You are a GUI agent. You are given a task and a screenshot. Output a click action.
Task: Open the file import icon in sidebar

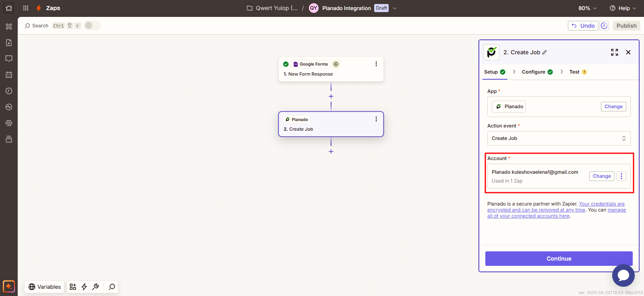pos(9,43)
